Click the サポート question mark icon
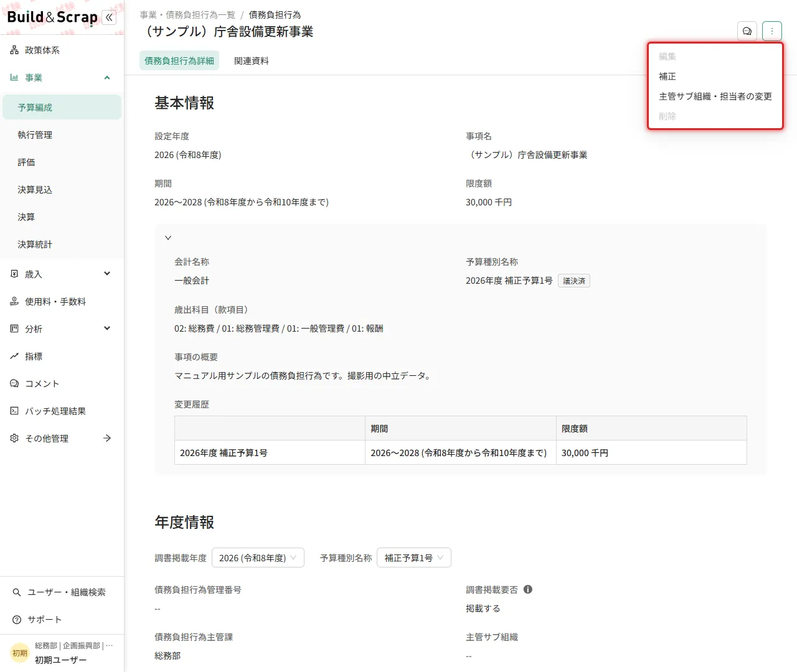Screen dimensions: 797x672 coord(17,620)
